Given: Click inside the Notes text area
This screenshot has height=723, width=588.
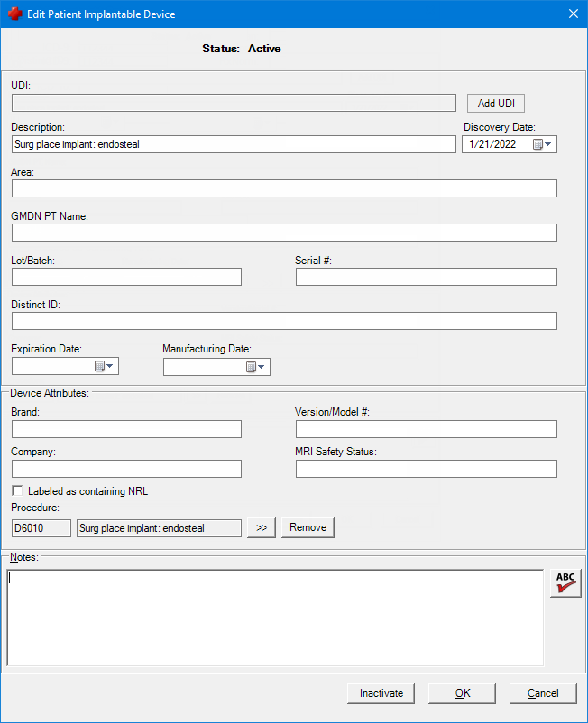Looking at the screenshot, I should click(275, 618).
